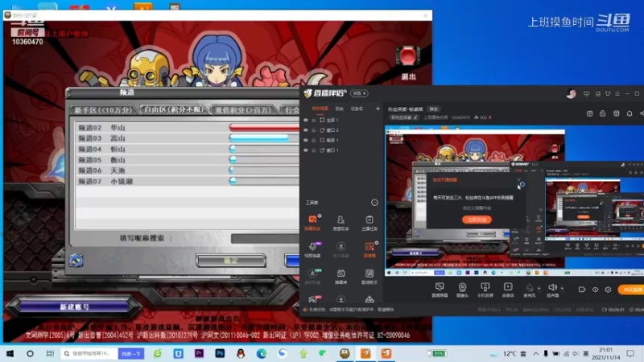Screen dimensions: 644x362
Task: Open the third-row rightmost toolbox tool
Action: tap(369, 276)
